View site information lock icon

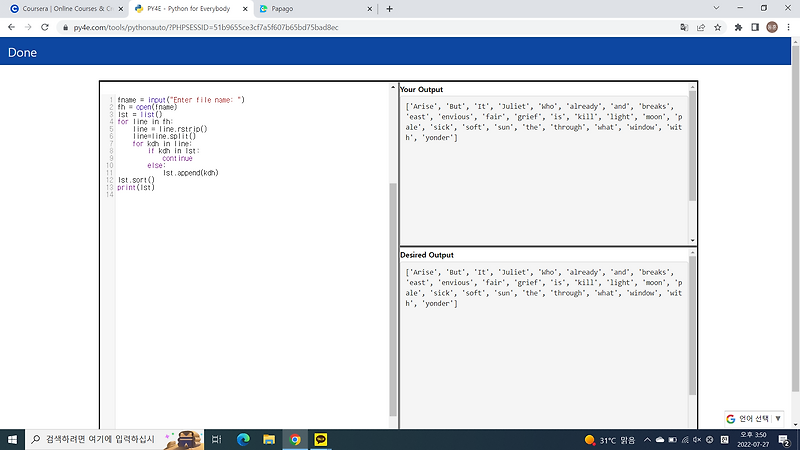[65, 28]
